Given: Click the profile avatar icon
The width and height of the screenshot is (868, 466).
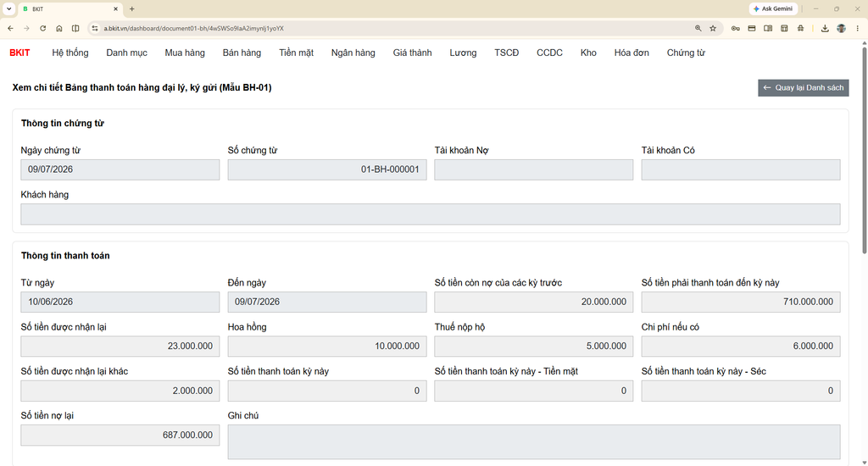Looking at the screenshot, I should point(842,28).
